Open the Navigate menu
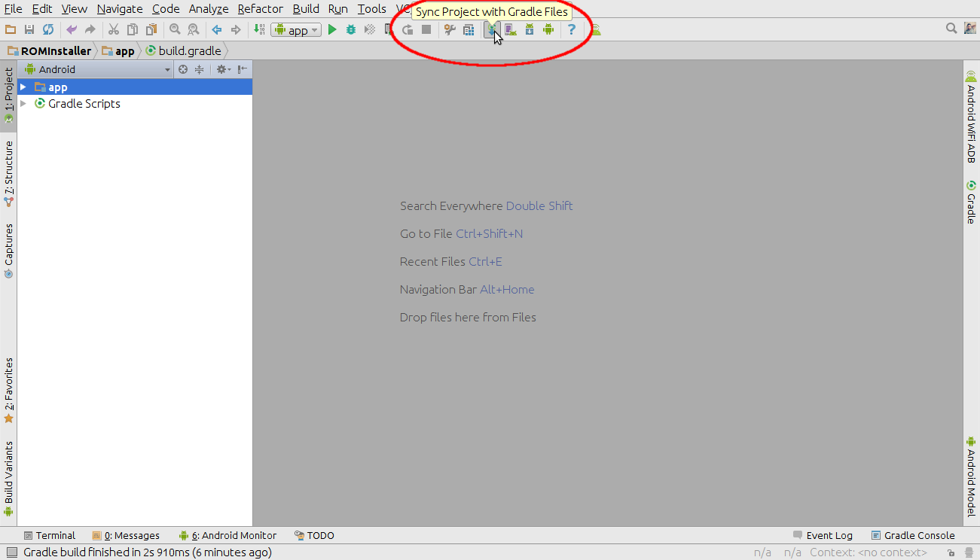 120,9
